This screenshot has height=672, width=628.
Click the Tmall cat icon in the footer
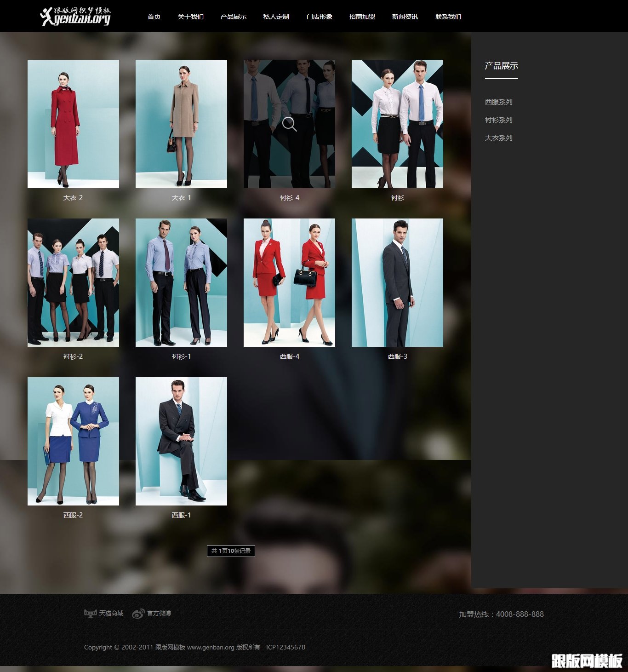coord(90,613)
